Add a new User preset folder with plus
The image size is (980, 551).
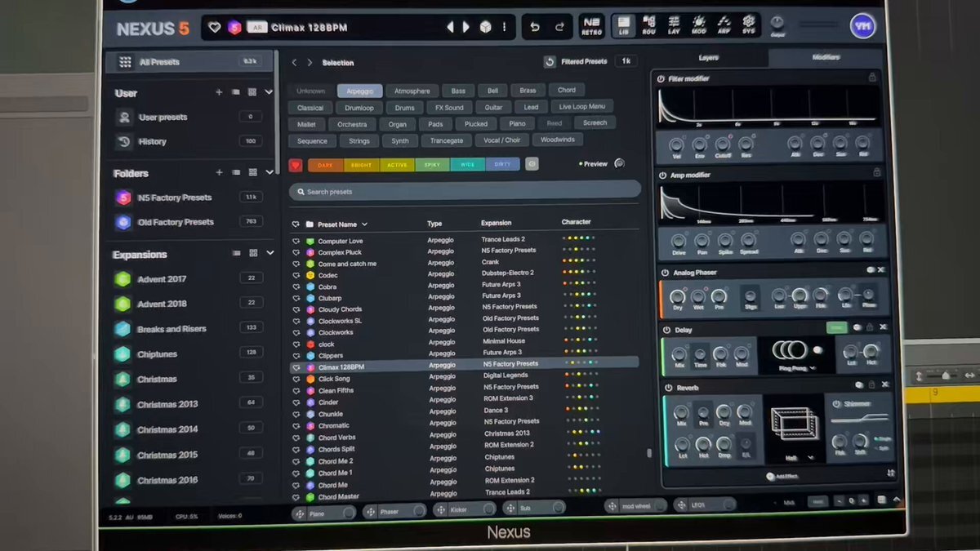[x=219, y=92]
